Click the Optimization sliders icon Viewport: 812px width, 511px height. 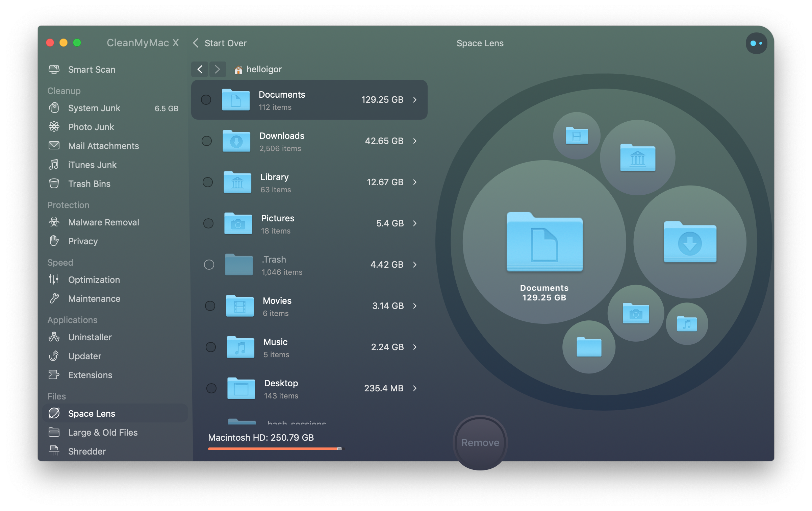[54, 279]
